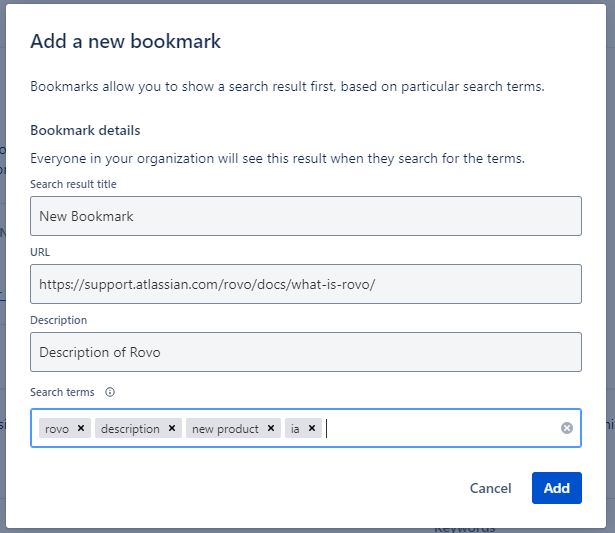
Task: Clear all search terms with circle-x icon
Action: point(567,428)
